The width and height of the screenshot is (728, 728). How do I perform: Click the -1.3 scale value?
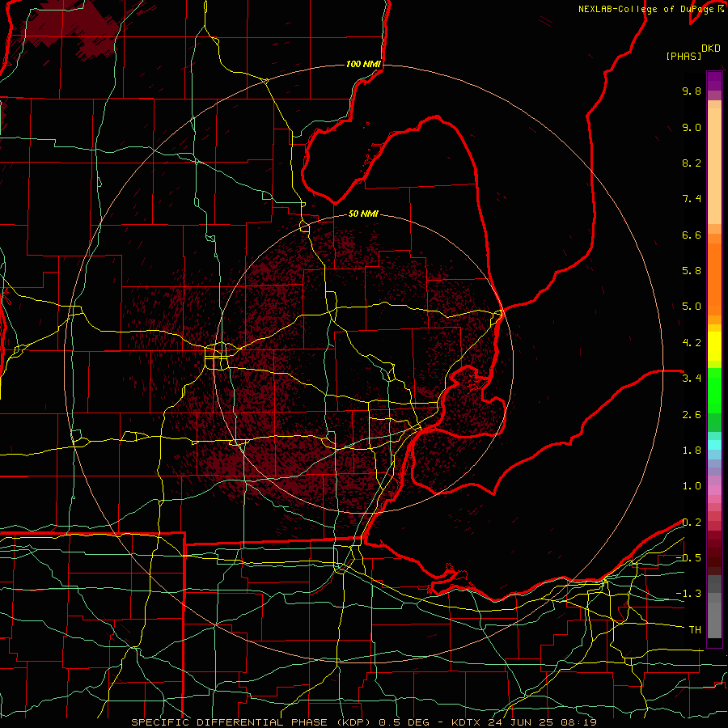pyautogui.click(x=688, y=594)
